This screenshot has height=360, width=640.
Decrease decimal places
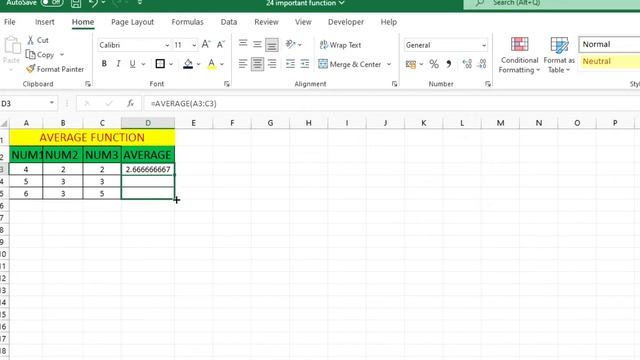482,64
